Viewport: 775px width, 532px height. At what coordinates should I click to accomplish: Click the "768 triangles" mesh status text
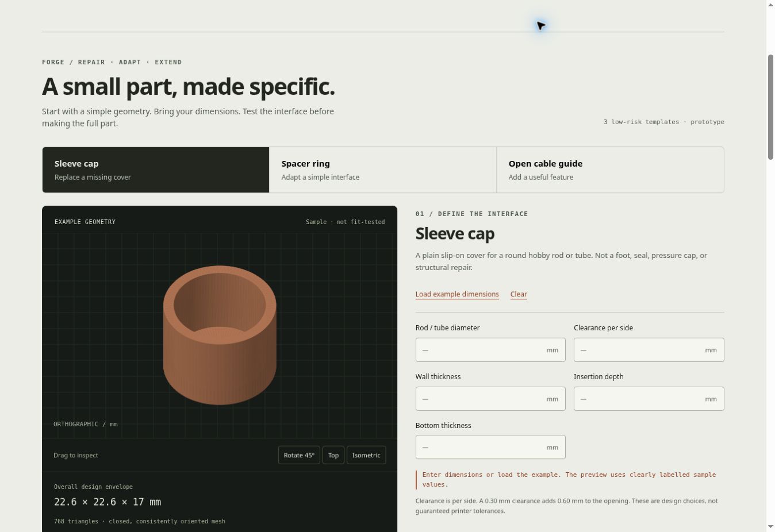[x=139, y=522]
